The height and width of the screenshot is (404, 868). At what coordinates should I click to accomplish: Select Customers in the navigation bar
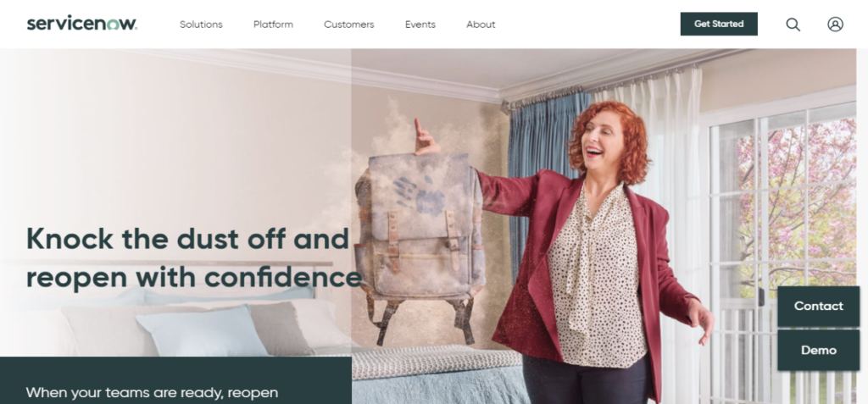(348, 25)
